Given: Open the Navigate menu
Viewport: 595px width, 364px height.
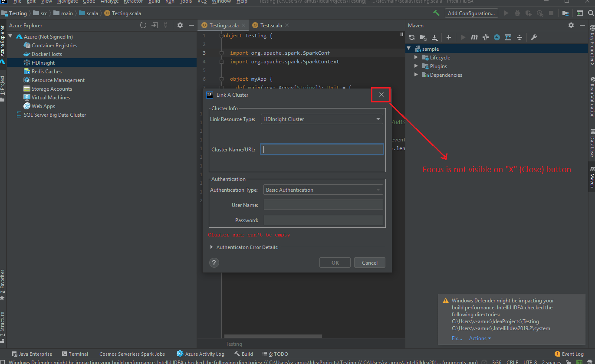Looking at the screenshot, I should 67,2.
